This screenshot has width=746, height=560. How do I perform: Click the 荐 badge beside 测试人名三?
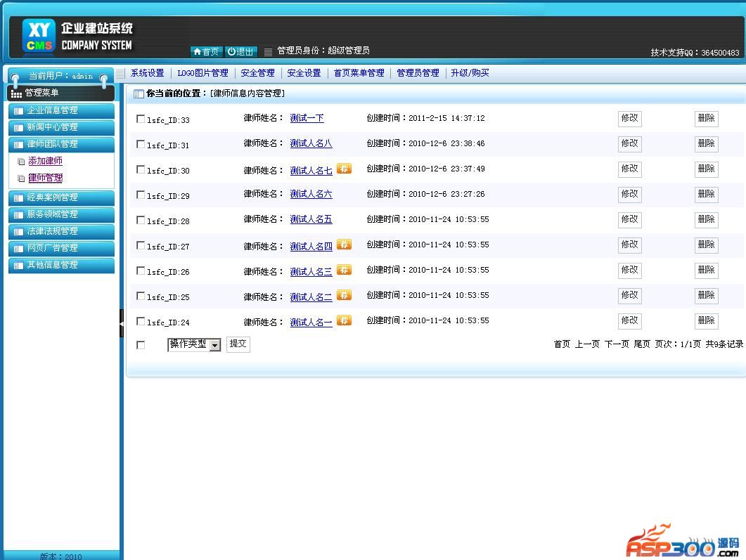coord(344,270)
